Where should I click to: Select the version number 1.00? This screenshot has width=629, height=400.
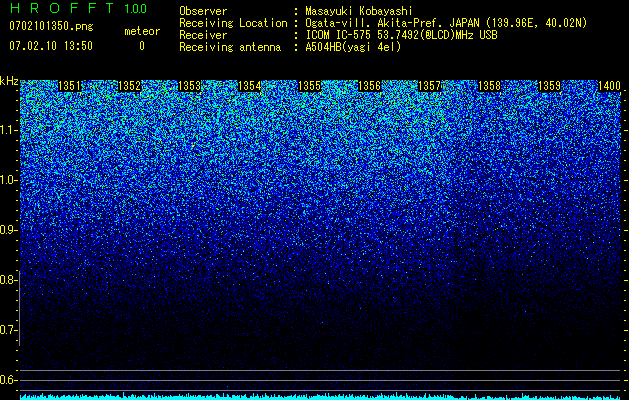click(x=136, y=9)
